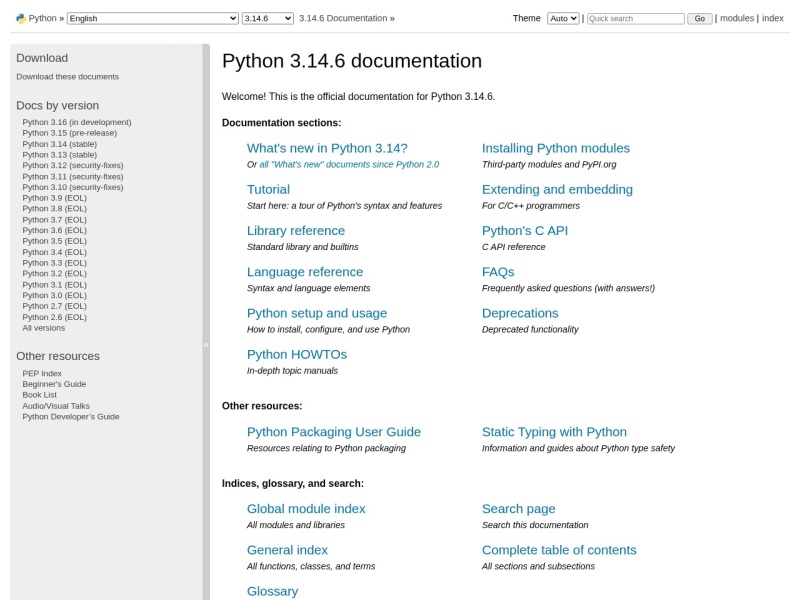Open Installing Python modules
This screenshot has height=600, width=800.
click(556, 148)
